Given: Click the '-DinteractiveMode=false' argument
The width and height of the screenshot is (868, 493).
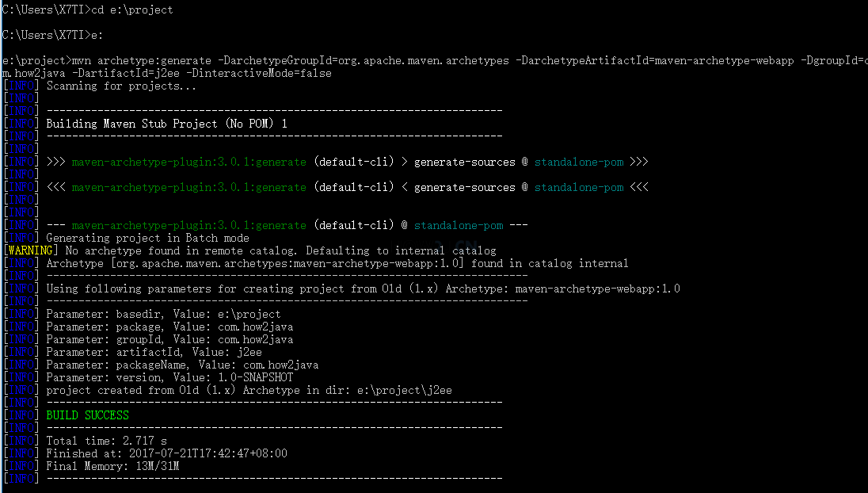Looking at the screenshot, I should tap(259, 73).
